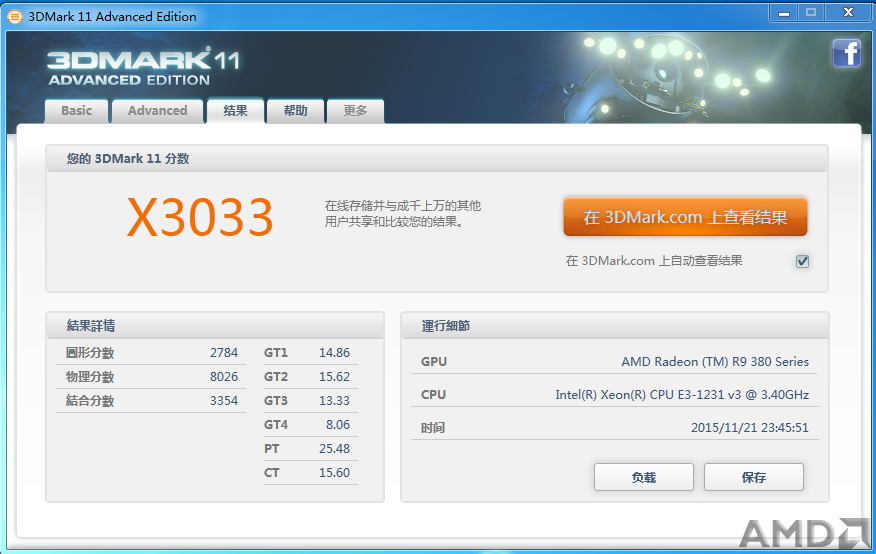Switch to the Advanced tab
Viewport: 876px width, 554px height.
coord(158,111)
